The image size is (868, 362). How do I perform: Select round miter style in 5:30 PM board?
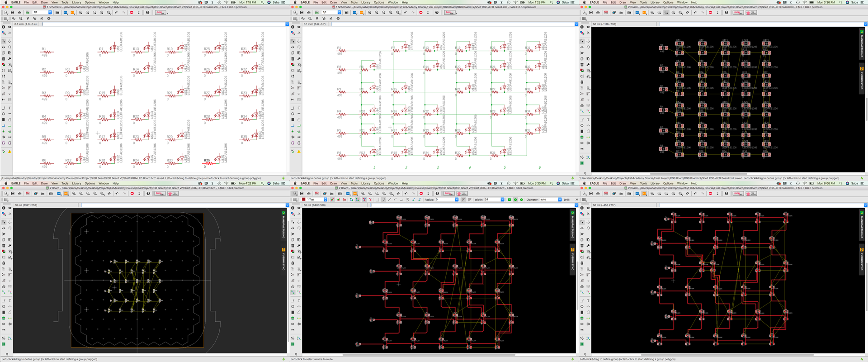[x=463, y=200]
